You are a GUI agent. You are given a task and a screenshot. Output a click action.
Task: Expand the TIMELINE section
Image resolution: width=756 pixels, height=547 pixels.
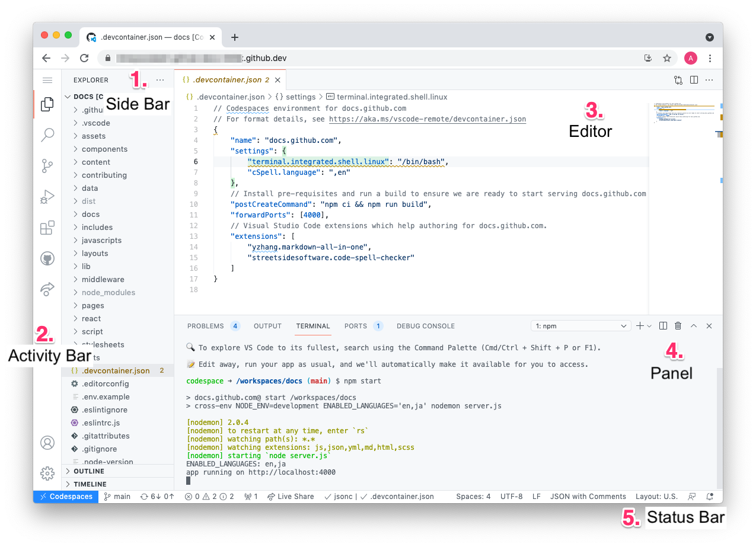pos(89,484)
